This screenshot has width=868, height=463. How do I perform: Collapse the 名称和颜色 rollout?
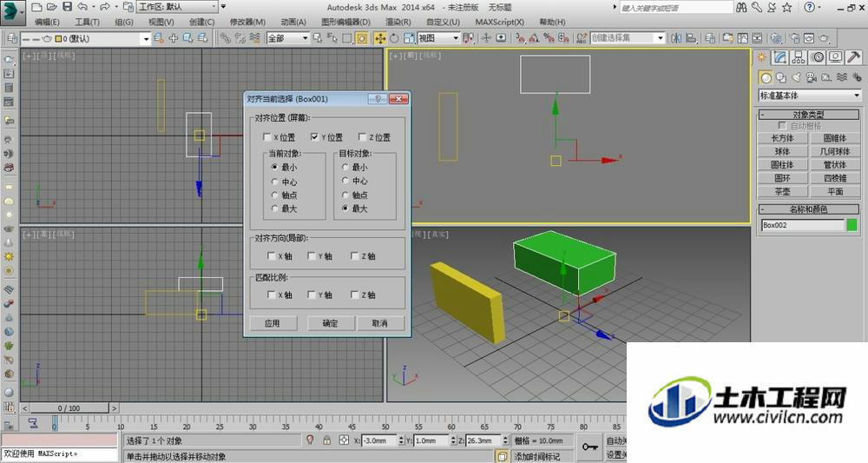pos(808,208)
